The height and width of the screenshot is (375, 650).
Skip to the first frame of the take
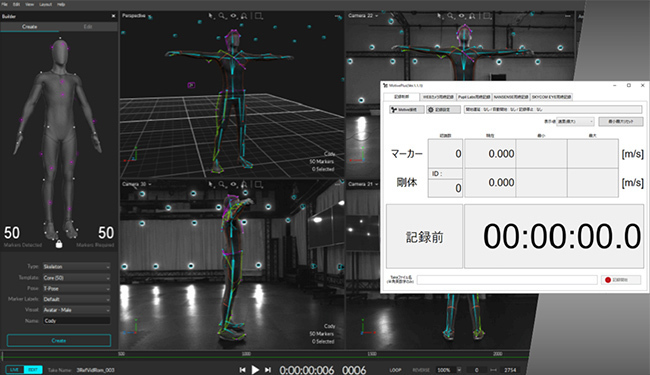click(243, 370)
